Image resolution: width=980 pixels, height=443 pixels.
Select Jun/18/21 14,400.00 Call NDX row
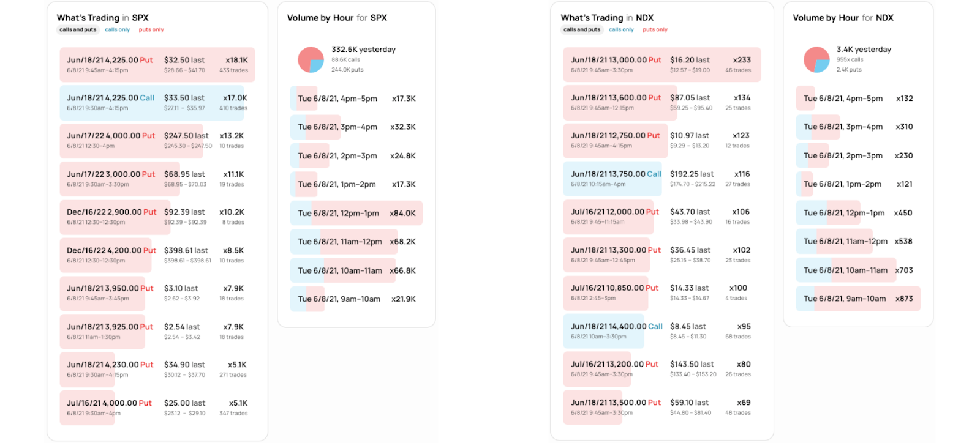tap(661, 330)
